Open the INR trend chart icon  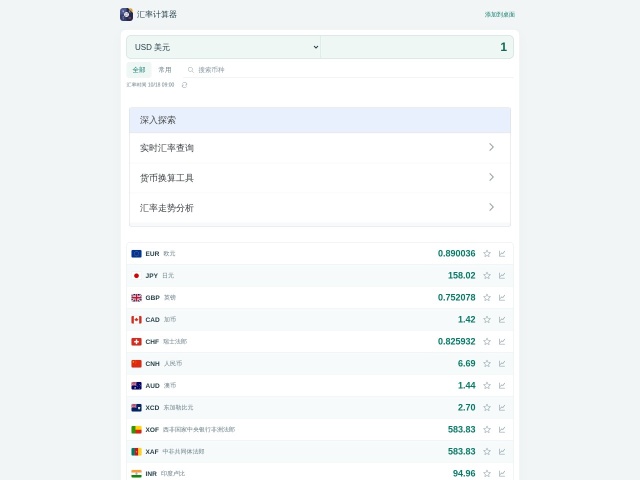502,474
